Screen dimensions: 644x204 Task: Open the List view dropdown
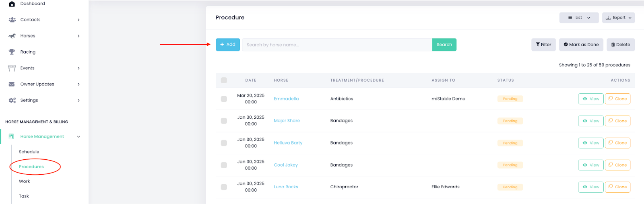pyautogui.click(x=579, y=18)
